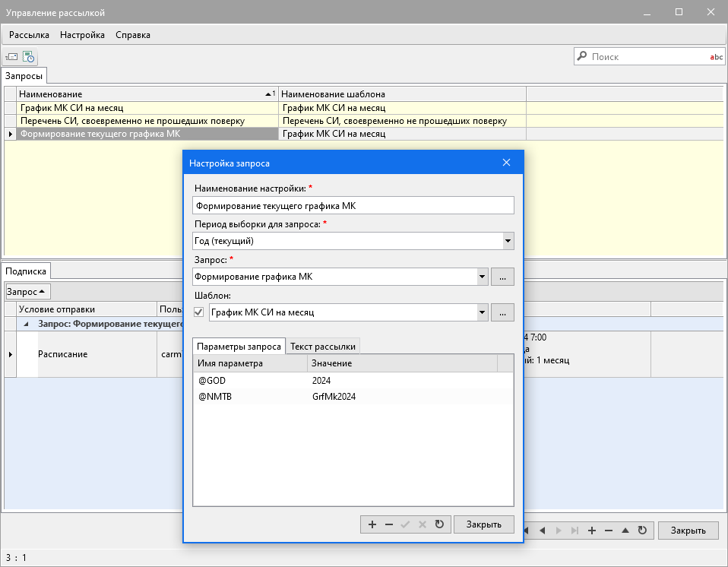Remove parameter with dialog minus icon
The width and height of the screenshot is (728, 567).
click(389, 524)
